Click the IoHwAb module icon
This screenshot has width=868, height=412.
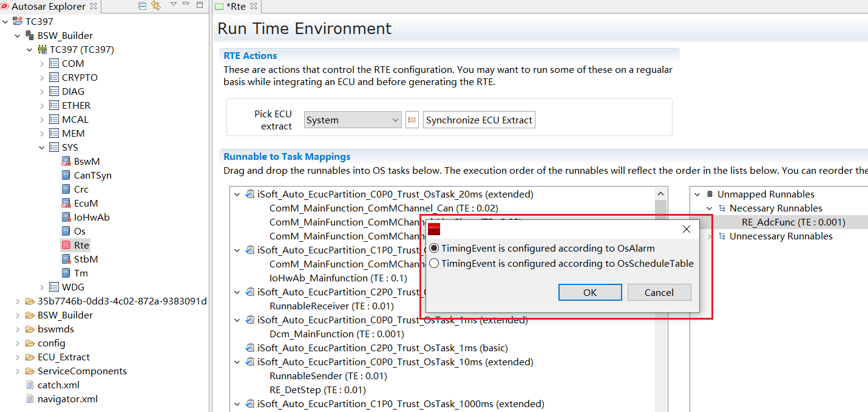pos(66,218)
